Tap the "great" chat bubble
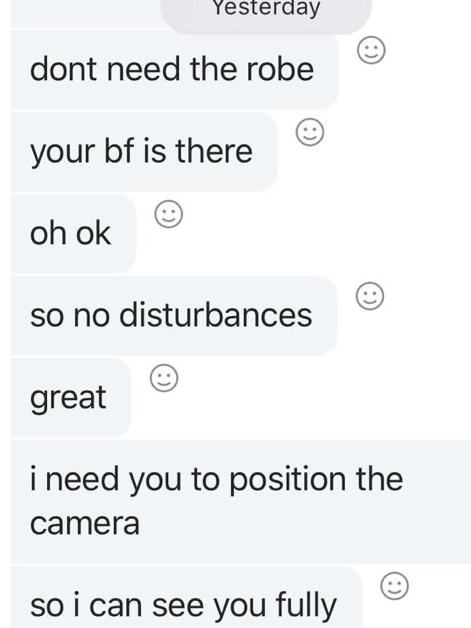The image size is (471, 628). pos(71,397)
